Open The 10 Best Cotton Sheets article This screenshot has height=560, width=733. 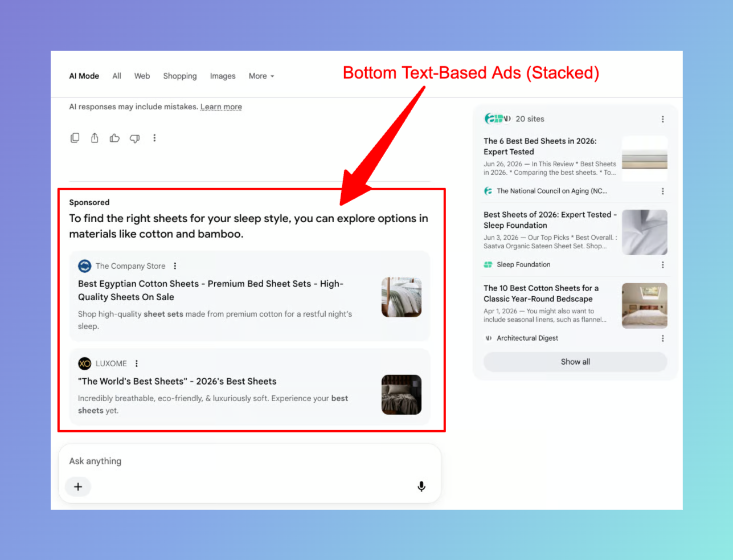click(x=541, y=293)
